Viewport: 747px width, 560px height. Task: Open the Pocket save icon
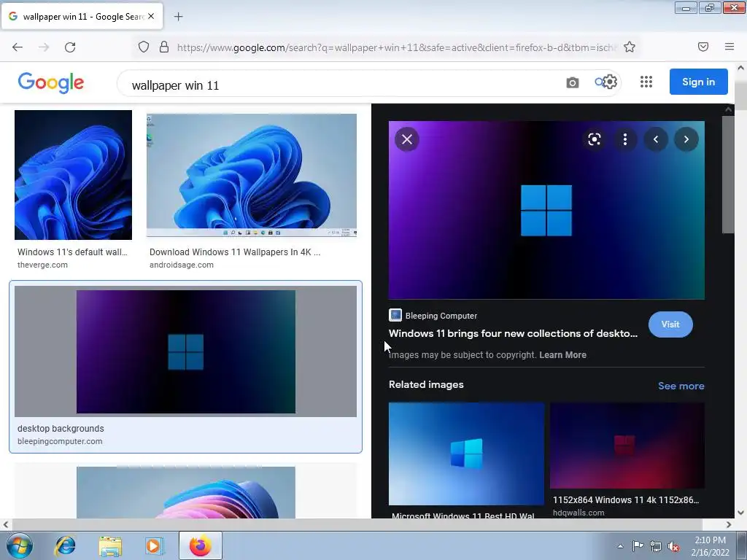coord(703,47)
